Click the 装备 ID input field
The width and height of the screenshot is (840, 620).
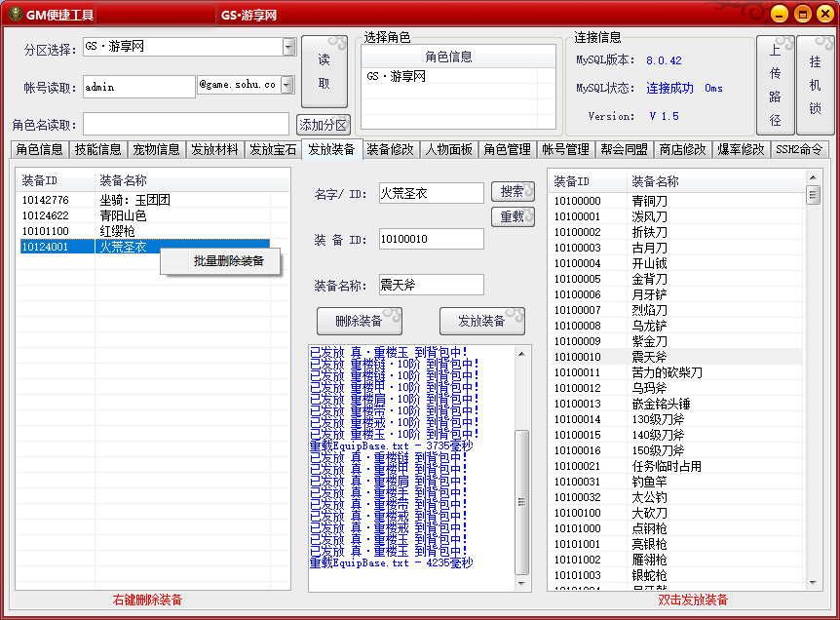pos(431,239)
